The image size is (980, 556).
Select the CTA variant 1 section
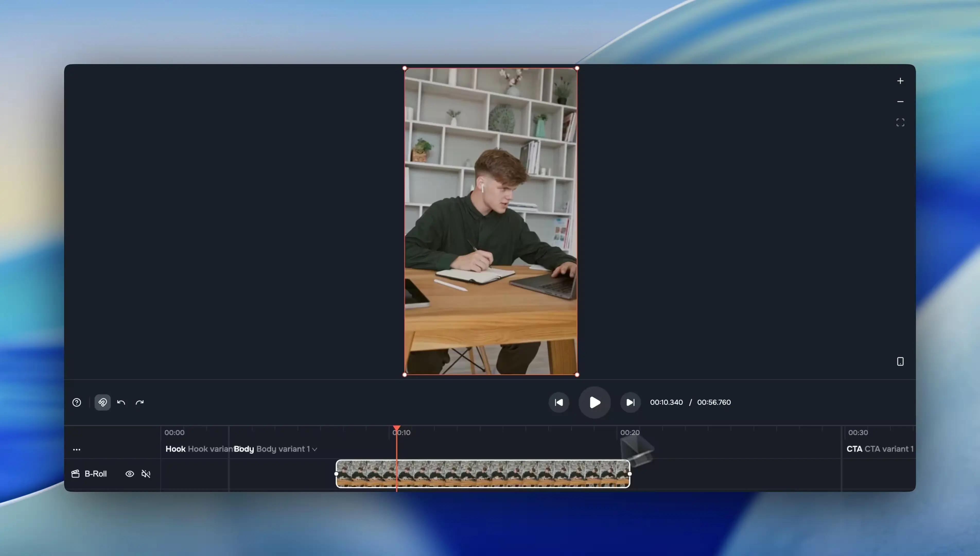880,449
